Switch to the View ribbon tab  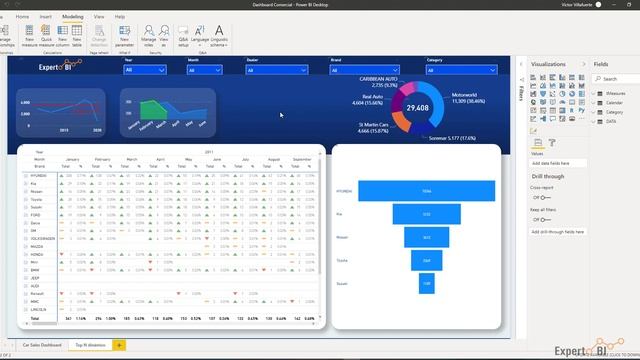point(99,17)
